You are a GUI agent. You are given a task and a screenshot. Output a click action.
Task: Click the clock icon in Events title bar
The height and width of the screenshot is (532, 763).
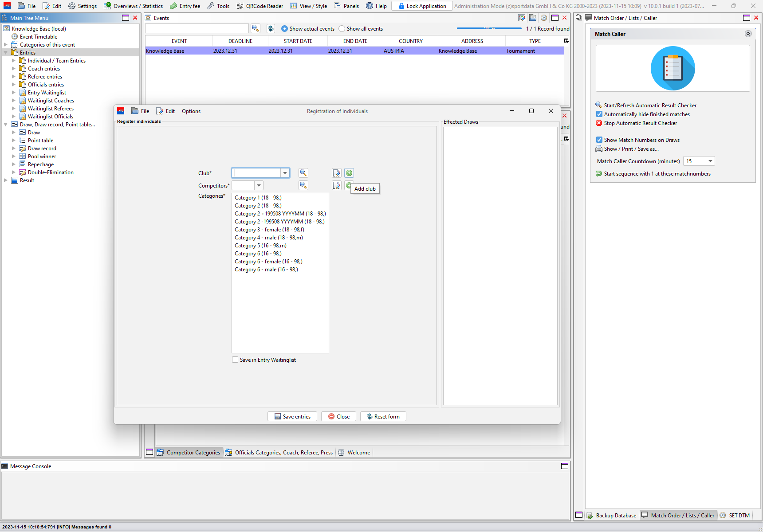(x=543, y=18)
